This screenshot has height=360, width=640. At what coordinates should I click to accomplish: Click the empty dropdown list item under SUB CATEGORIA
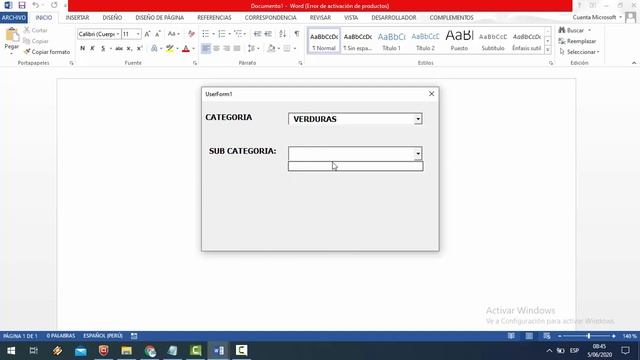[356, 166]
